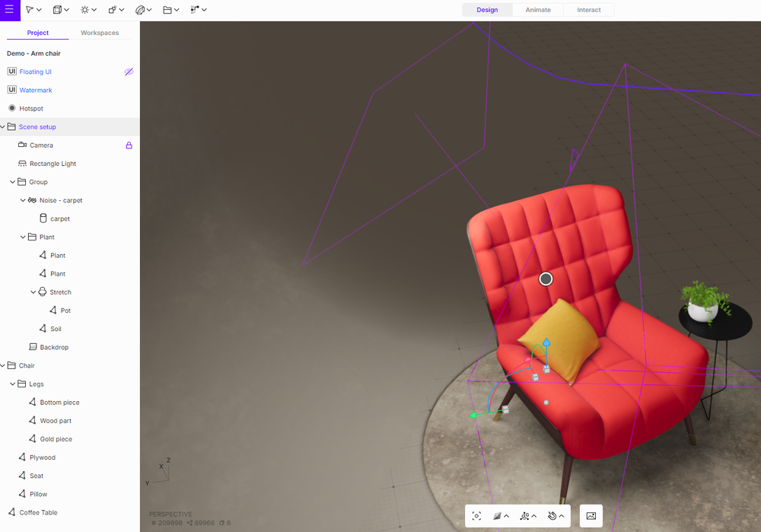Open the 3D cube primitives tool

(x=57, y=10)
